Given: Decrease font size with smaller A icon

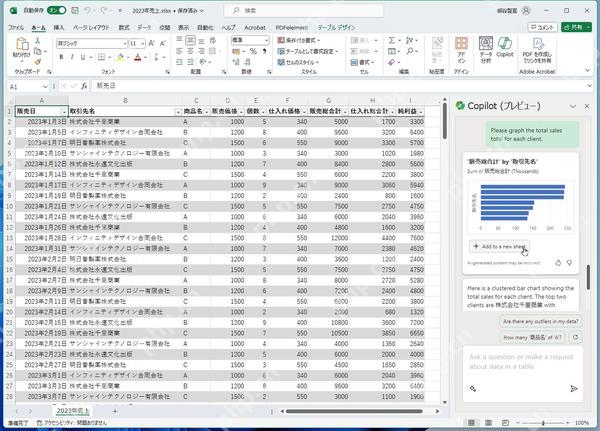Looking at the screenshot, I should click(x=163, y=43).
